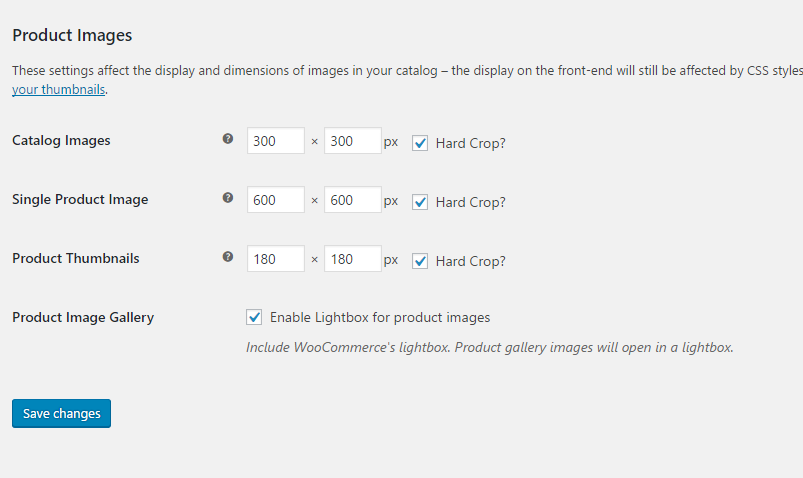This screenshot has height=478, width=803.
Task: Focus the Single Product Image width field
Action: pos(276,199)
